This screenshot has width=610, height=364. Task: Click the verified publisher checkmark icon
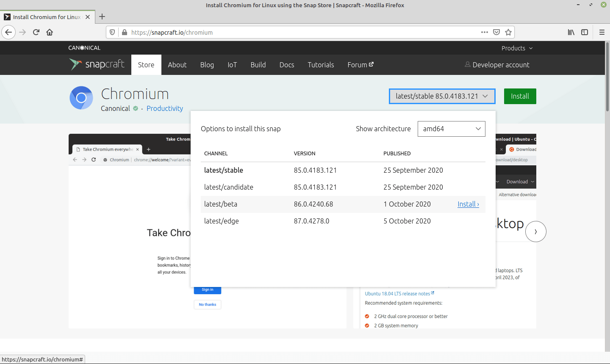point(136,108)
